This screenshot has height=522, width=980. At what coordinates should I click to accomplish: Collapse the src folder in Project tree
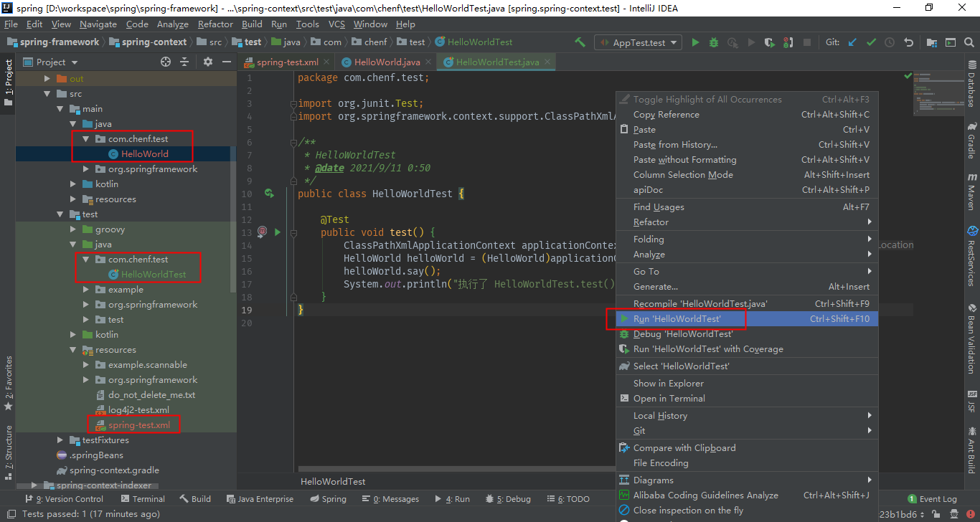click(48, 93)
